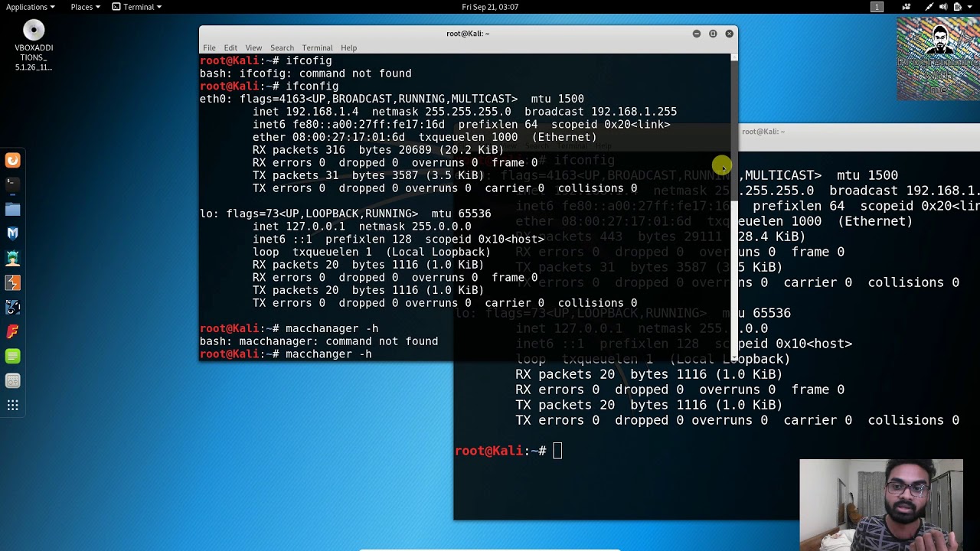Show all applications grid

coord(12,405)
